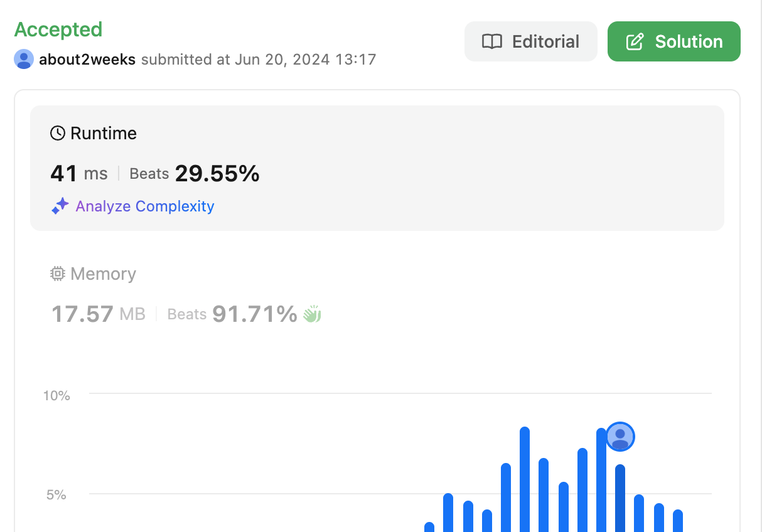Open the Editorial button
Image resolution: width=762 pixels, height=532 pixels.
point(530,41)
